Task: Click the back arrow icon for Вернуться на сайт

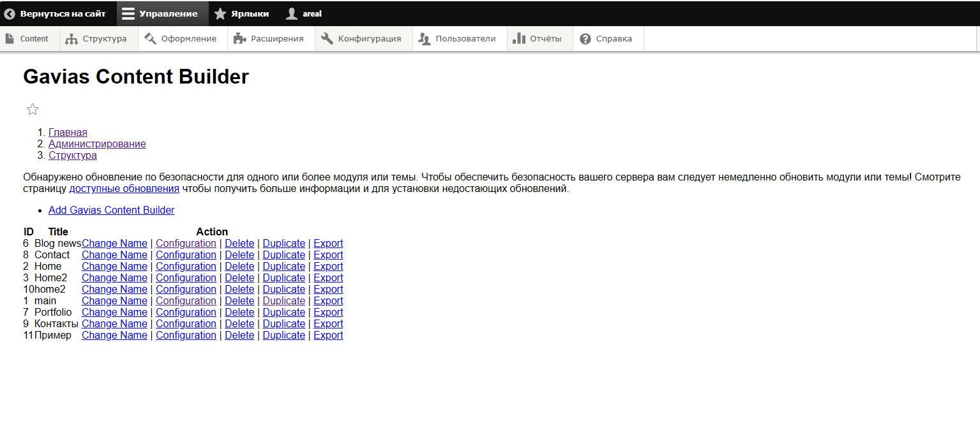Action: click(10, 13)
